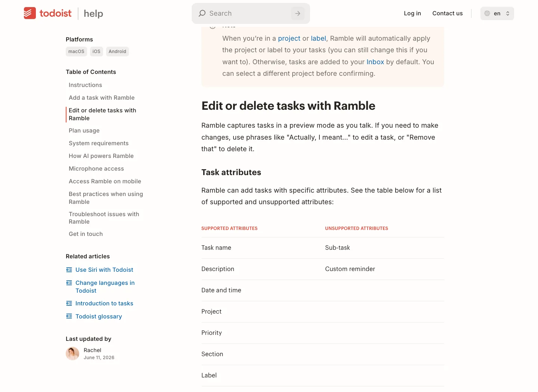Image resolution: width=538 pixels, height=392 pixels.
Task: Select the macOS platform tag
Action: 76,52
